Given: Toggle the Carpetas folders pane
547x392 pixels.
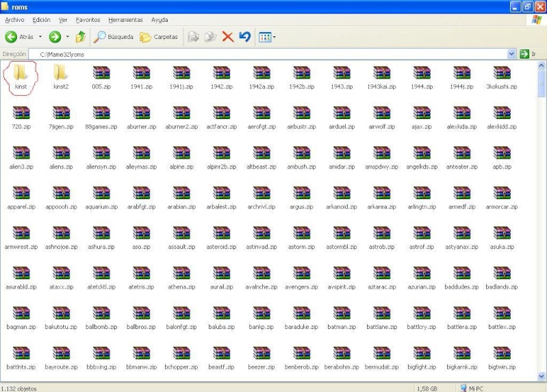Looking at the screenshot, I should point(159,37).
